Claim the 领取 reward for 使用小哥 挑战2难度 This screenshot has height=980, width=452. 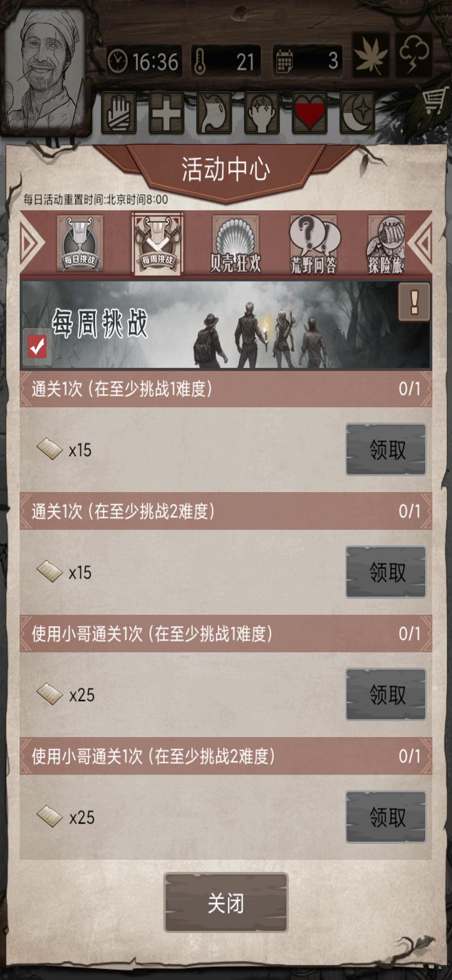point(386,817)
